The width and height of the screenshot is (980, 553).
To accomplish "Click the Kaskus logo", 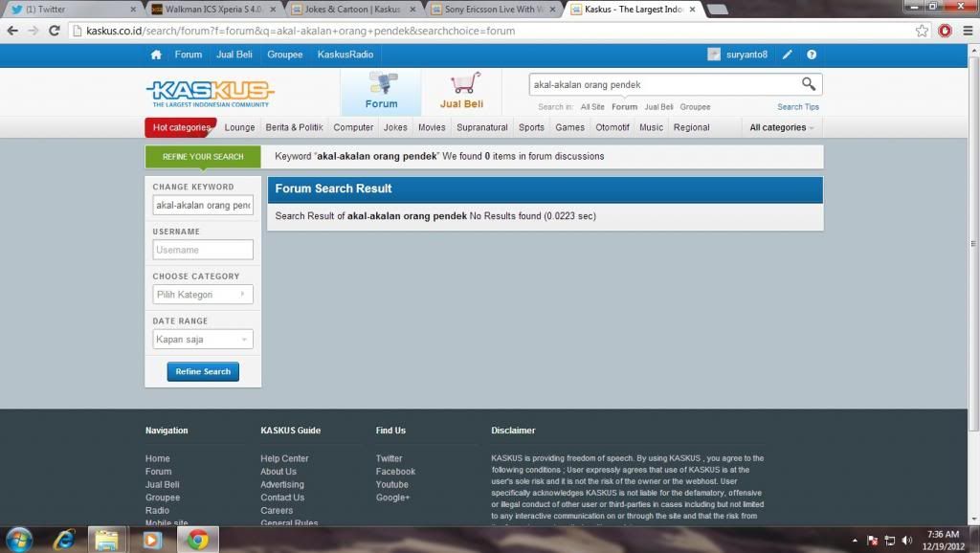I will pyautogui.click(x=210, y=93).
